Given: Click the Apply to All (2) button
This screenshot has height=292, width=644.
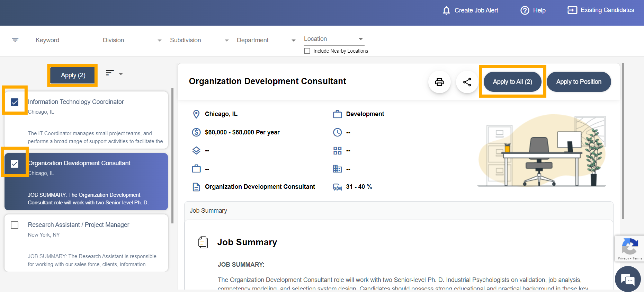Looking at the screenshot, I should [512, 82].
